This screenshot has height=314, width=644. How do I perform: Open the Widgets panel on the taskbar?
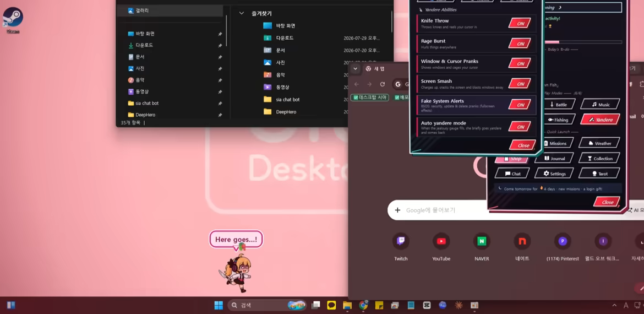10,305
